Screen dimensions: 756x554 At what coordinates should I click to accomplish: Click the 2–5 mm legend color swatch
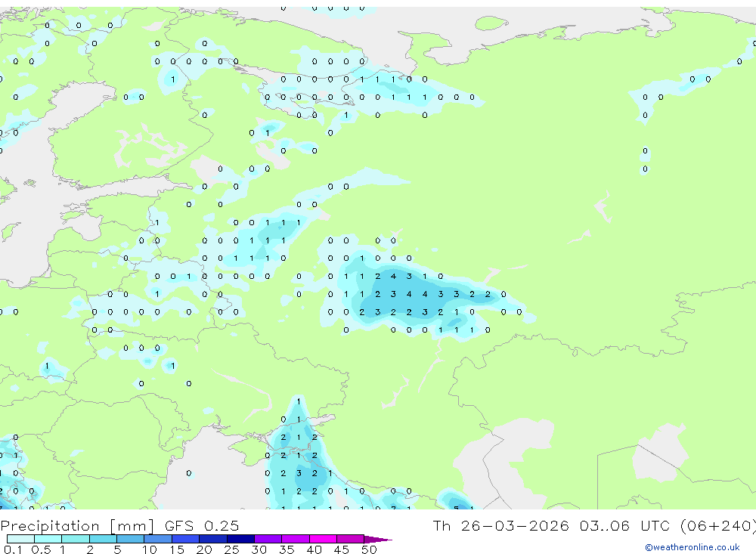coord(103,539)
